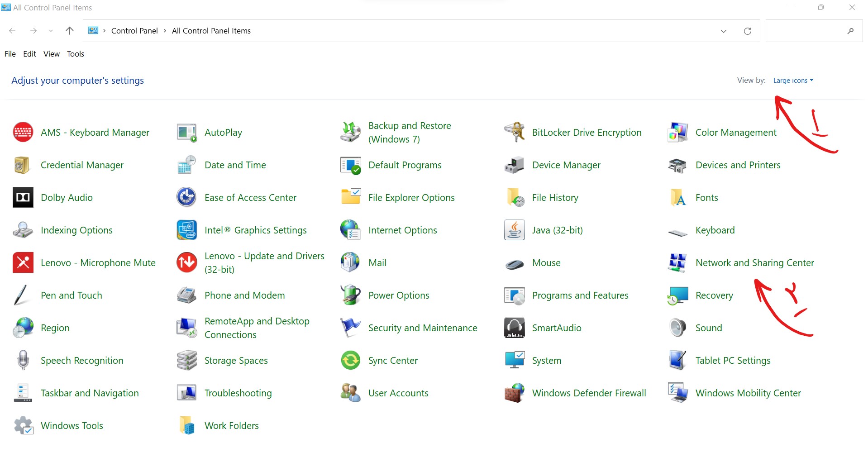Image resolution: width=868 pixels, height=457 pixels.
Task: Open Work Folders link
Action: 232,426
